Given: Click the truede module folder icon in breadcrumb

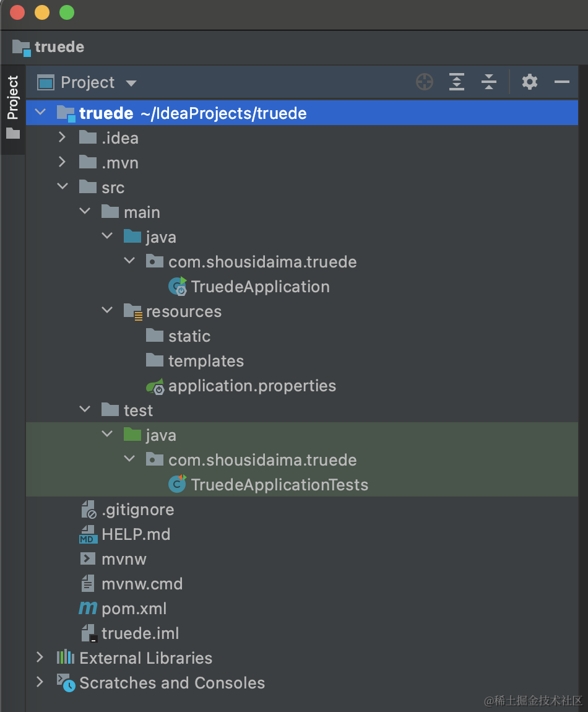Looking at the screenshot, I should pos(21,47).
